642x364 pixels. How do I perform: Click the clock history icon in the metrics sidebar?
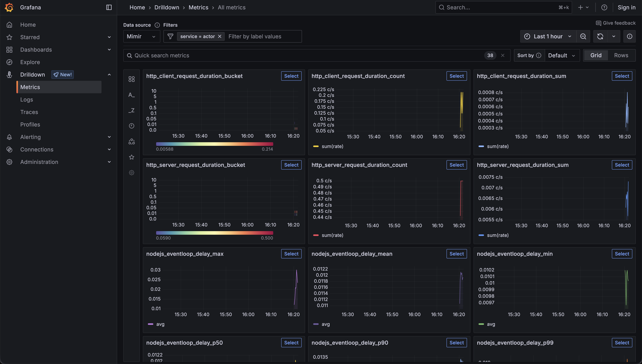(132, 126)
